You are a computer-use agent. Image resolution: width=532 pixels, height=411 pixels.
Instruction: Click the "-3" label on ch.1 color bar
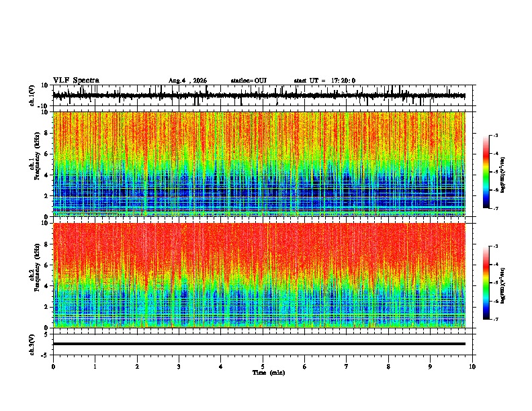[495, 135]
